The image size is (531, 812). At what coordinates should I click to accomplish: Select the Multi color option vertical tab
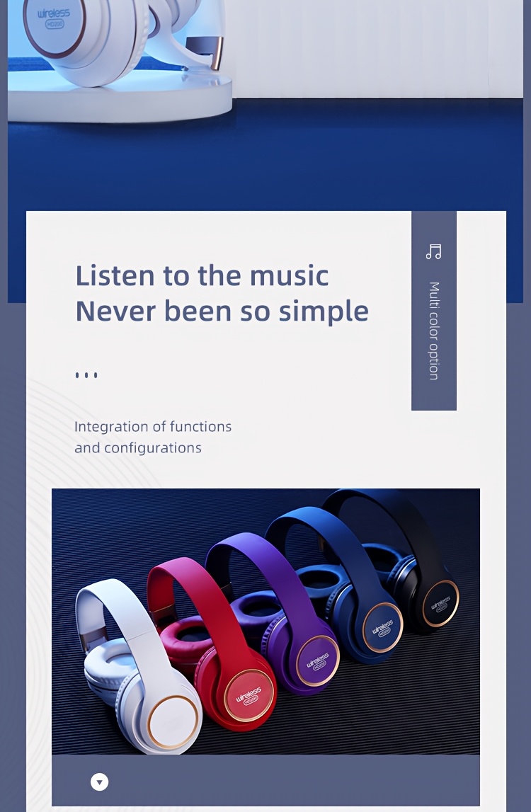tap(434, 311)
